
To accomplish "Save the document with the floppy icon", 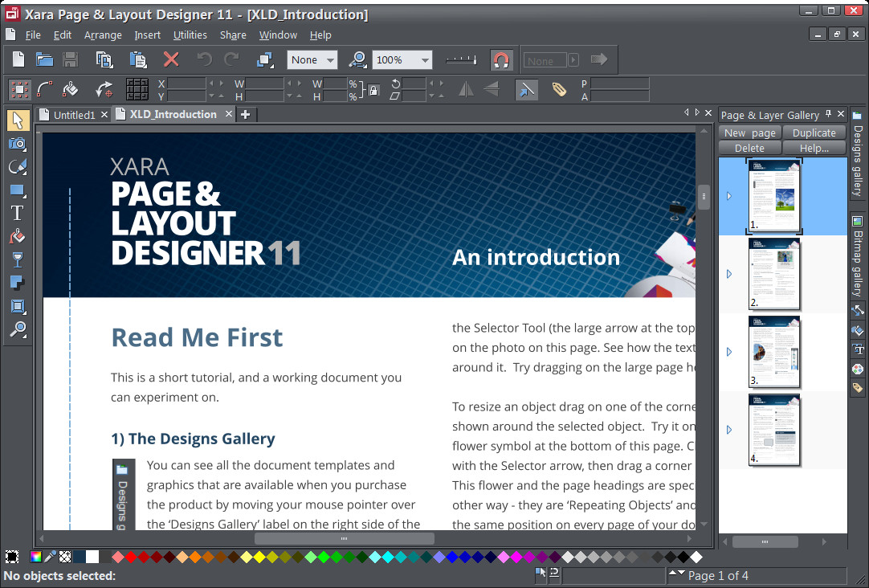I will (x=71, y=59).
